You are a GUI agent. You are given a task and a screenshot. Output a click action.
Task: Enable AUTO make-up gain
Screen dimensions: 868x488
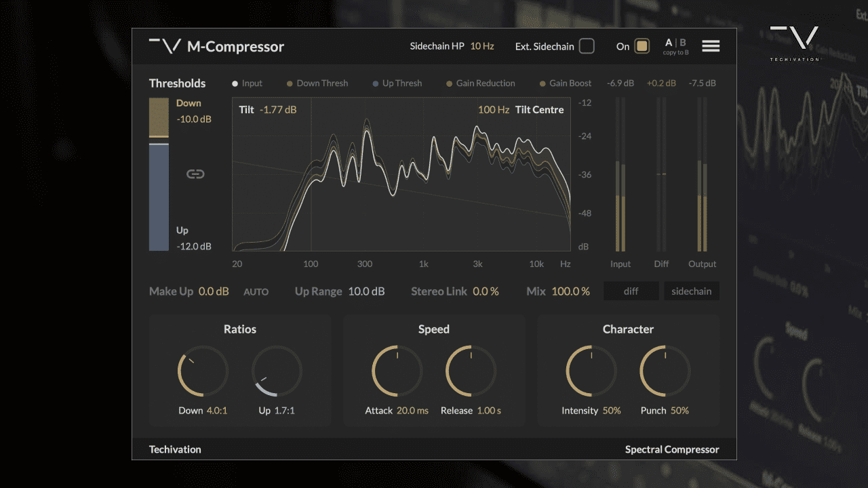click(x=256, y=291)
